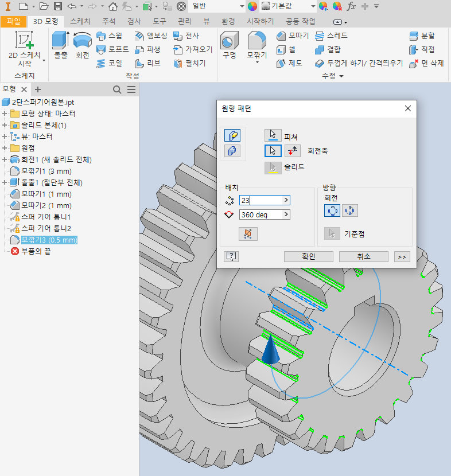This screenshot has height=476, width=451.
Task: Select the 스레드 thread tool
Action: point(331,36)
